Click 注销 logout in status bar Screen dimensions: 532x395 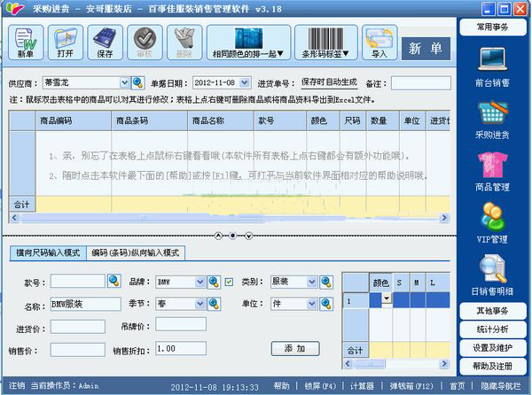17,385
